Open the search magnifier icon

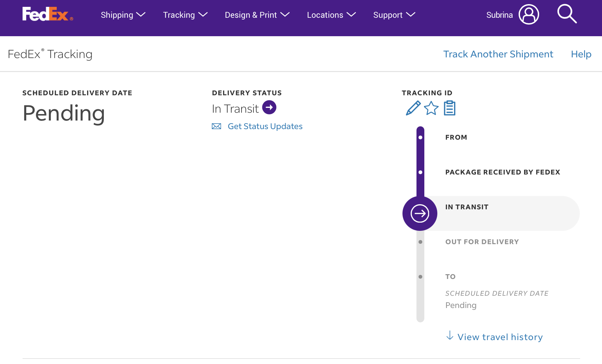click(x=567, y=14)
